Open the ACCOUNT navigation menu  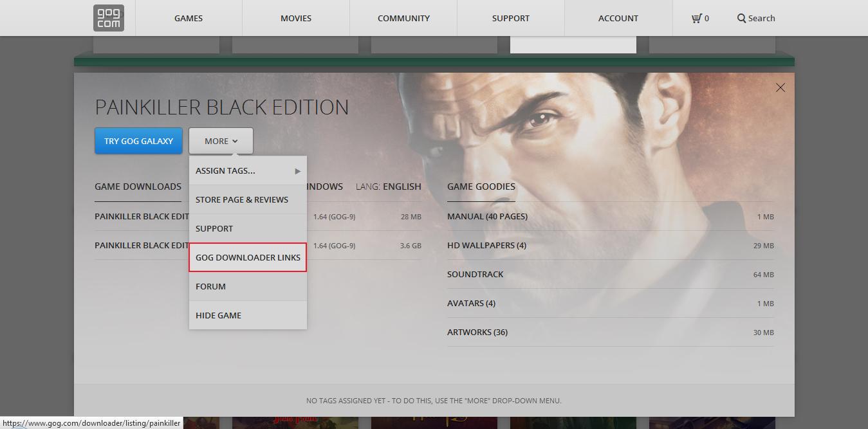pyautogui.click(x=618, y=18)
